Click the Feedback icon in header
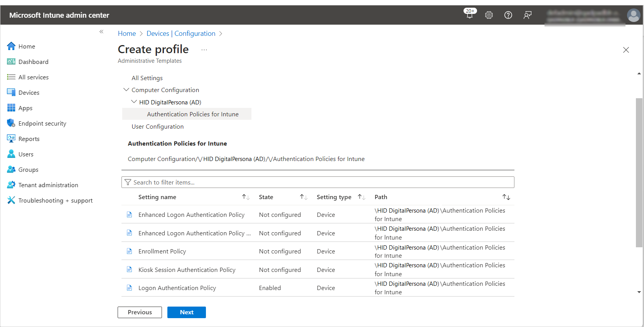Image resolution: width=644 pixels, height=327 pixels. point(528,15)
